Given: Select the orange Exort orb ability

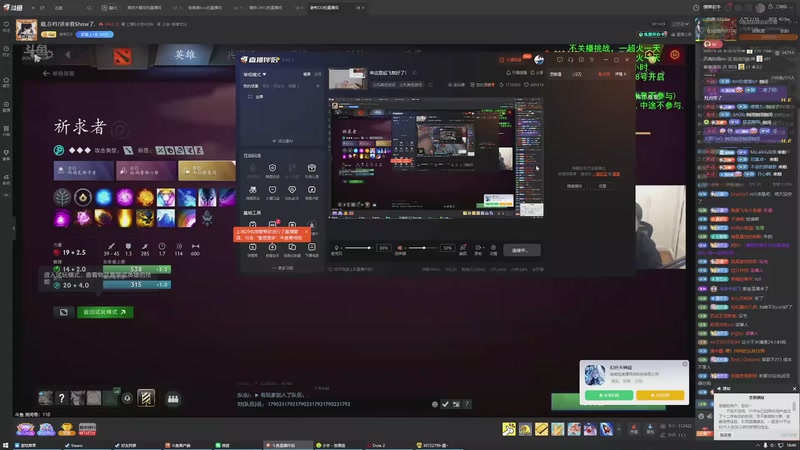Looking at the screenshot, I should click(x=145, y=197).
